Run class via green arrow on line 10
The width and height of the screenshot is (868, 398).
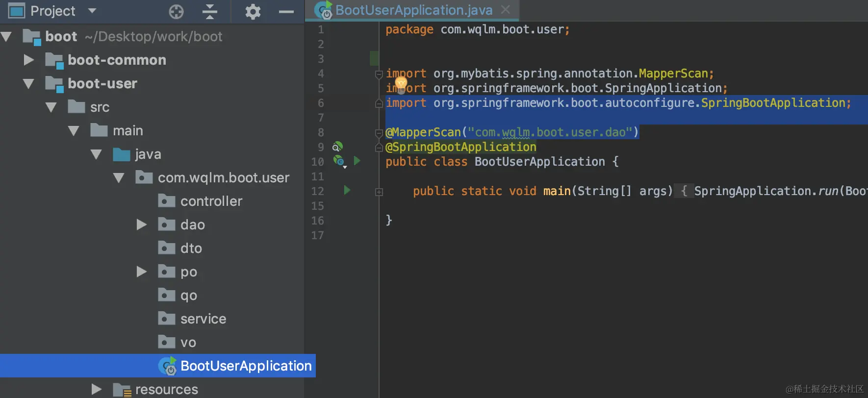click(357, 160)
